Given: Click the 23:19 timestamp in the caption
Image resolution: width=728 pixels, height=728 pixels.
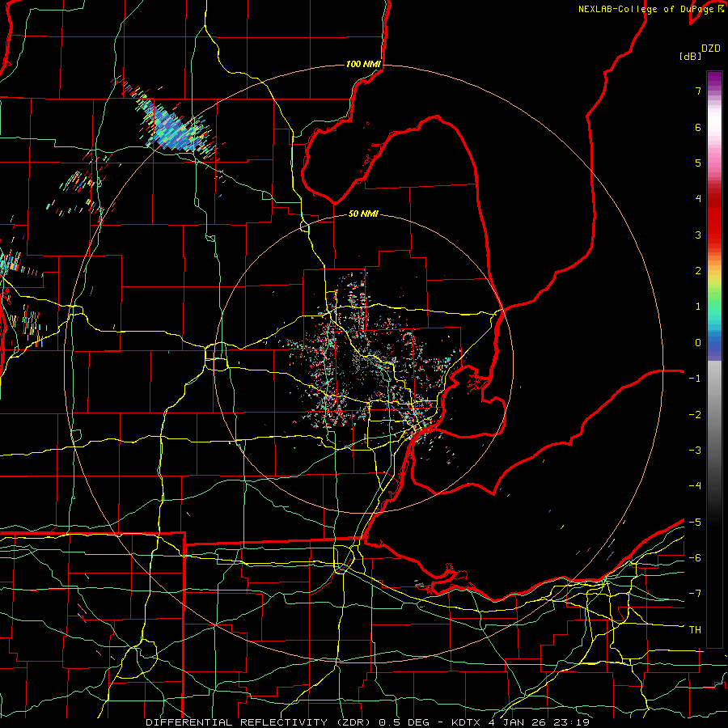Looking at the screenshot, I should (x=570, y=722).
